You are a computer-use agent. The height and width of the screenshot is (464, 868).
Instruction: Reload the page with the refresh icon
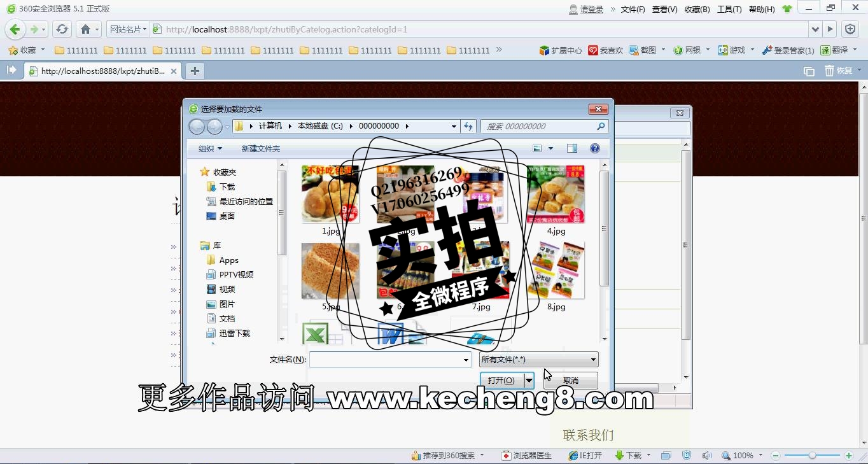62,29
